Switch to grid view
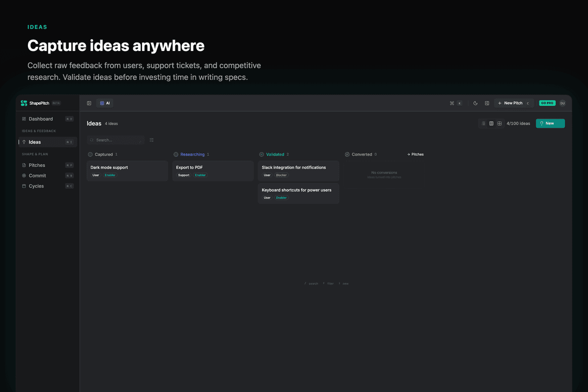This screenshot has width=588, height=392. click(499, 123)
